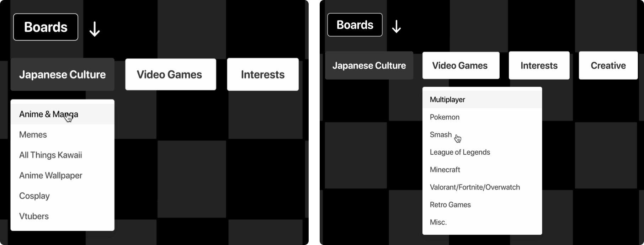Viewport: 644px width, 245px height.
Task: Choose All Things Kawaii
Action: (50, 155)
